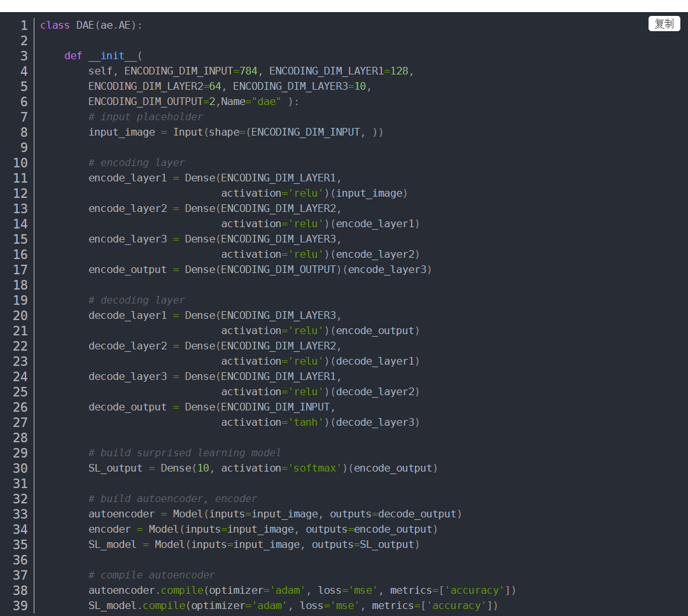Click 'class DAE(ae.AE):' on line 1
The width and height of the screenshot is (688, 616).
[91, 25]
